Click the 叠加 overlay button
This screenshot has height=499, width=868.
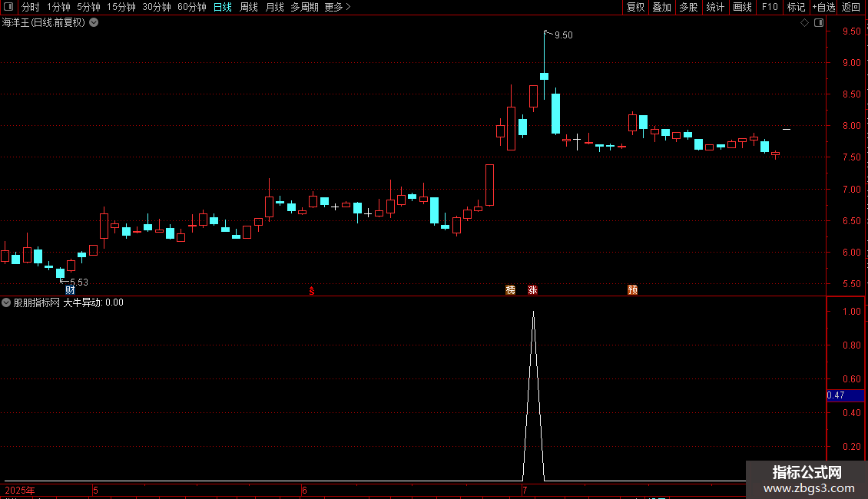[x=661, y=7]
